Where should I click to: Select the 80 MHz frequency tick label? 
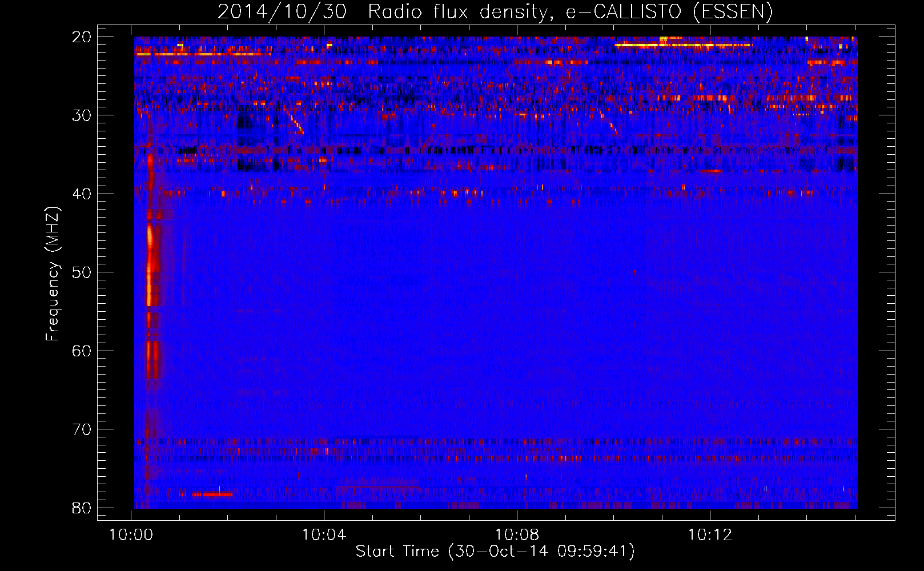[x=82, y=508]
